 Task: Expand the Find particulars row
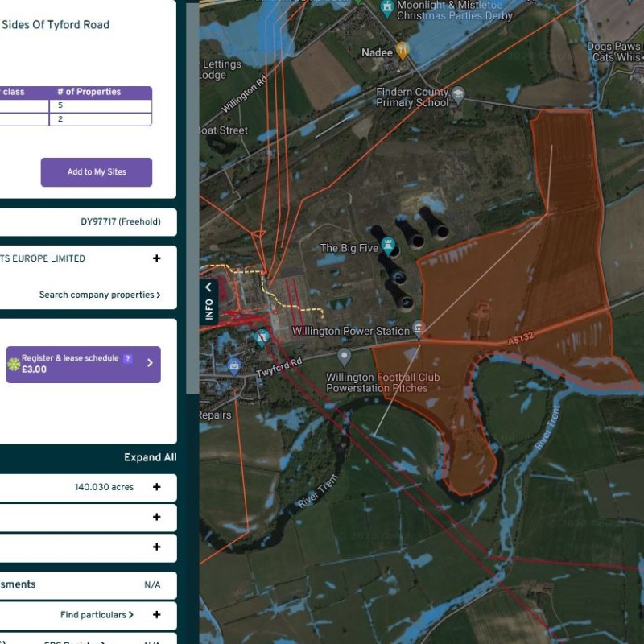point(156,615)
